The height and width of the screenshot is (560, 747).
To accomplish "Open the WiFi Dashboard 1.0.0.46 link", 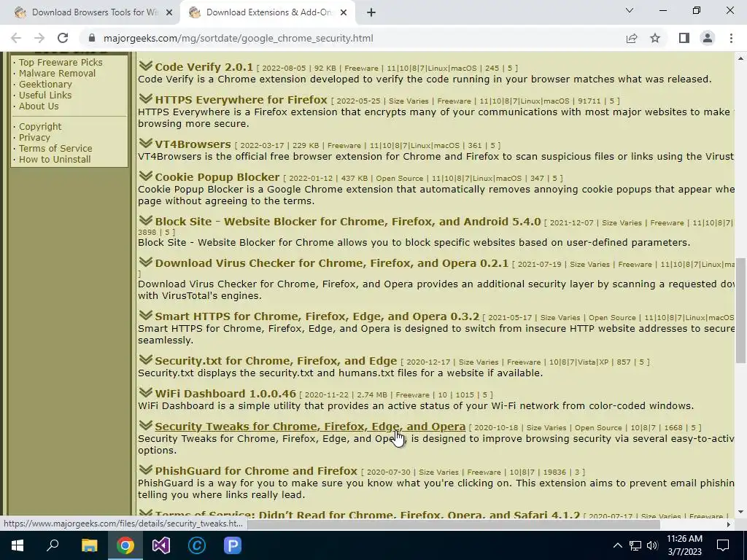I will [225, 393].
